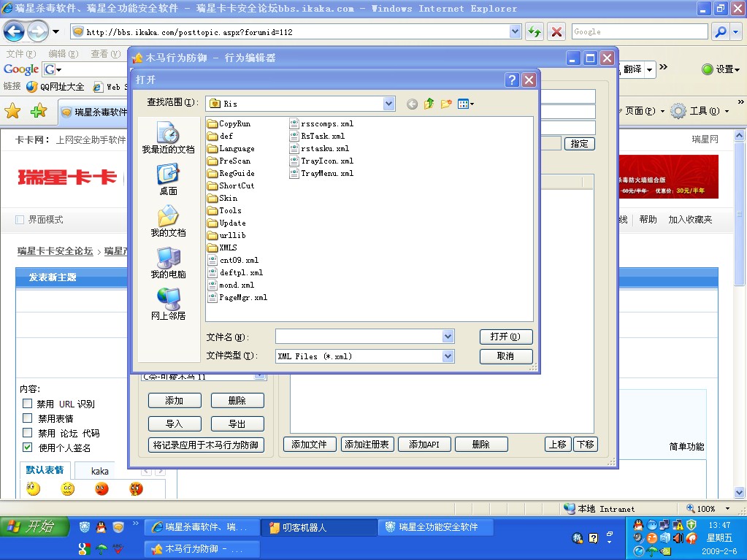Click the 打开(O) button
The image size is (747, 560).
506,337
